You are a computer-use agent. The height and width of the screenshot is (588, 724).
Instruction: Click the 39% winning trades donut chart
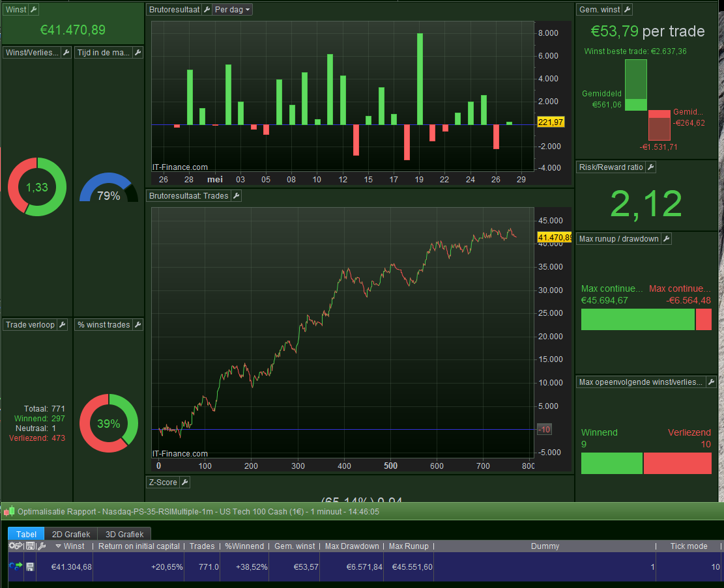(x=109, y=423)
